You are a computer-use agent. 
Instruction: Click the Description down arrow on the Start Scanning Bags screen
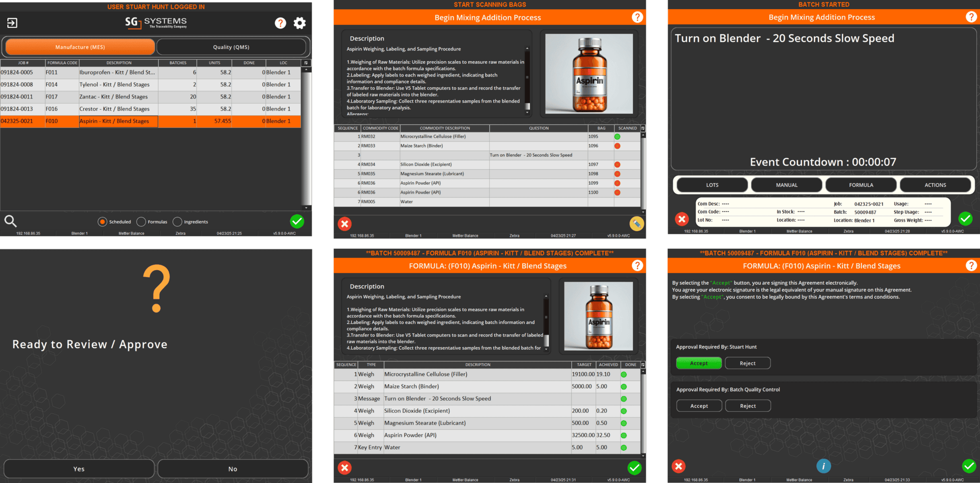(x=527, y=113)
